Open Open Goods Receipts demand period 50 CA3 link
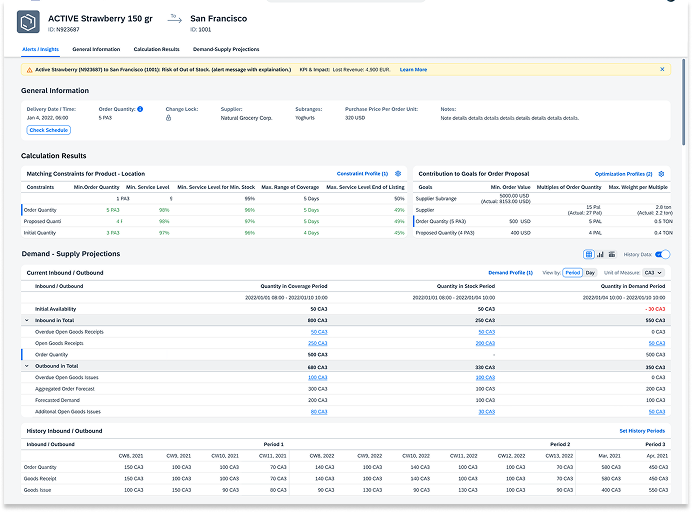 tap(657, 343)
